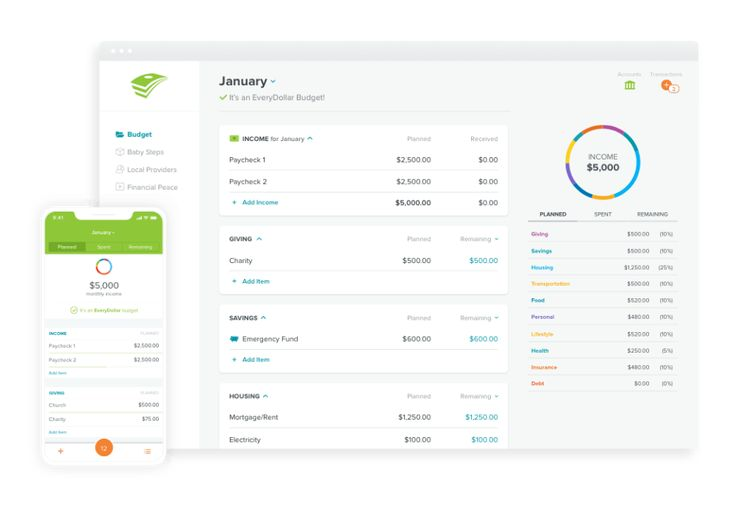The width and height of the screenshot is (735, 507).
Task: Select Giving category in summary list
Action: pos(540,234)
